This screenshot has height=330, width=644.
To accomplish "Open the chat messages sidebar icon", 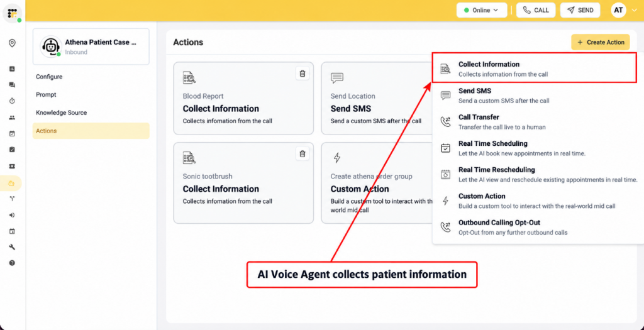I will pyautogui.click(x=12, y=85).
